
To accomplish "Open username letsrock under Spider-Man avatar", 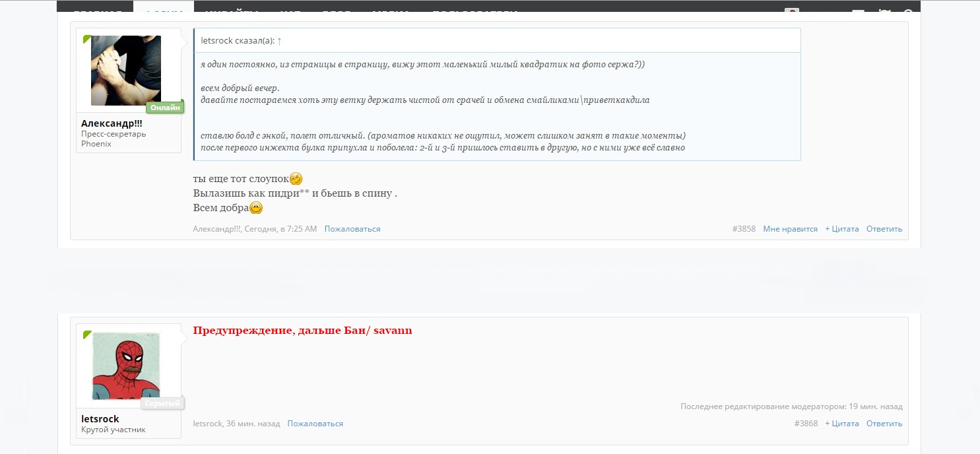I will tap(100, 419).
